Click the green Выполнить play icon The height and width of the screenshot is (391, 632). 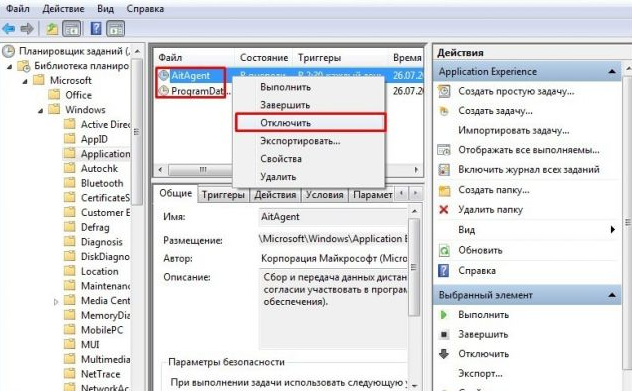444,315
